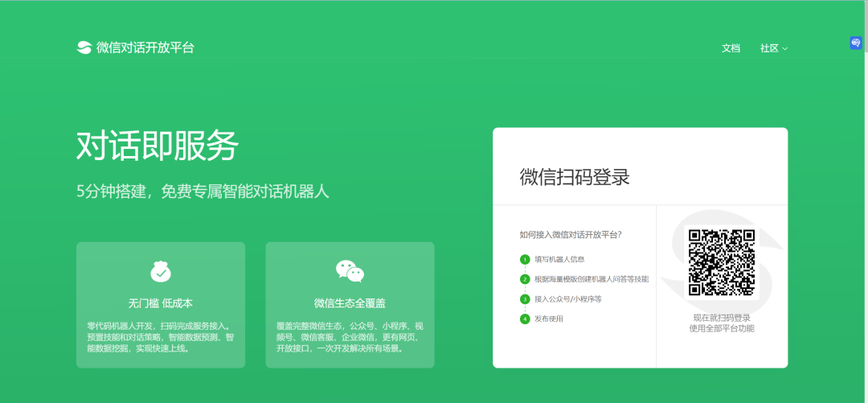Image resolution: width=868 pixels, height=403 pixels.
Task: Click the money bag icon above 无门槛 低成本
Action: 161,270
